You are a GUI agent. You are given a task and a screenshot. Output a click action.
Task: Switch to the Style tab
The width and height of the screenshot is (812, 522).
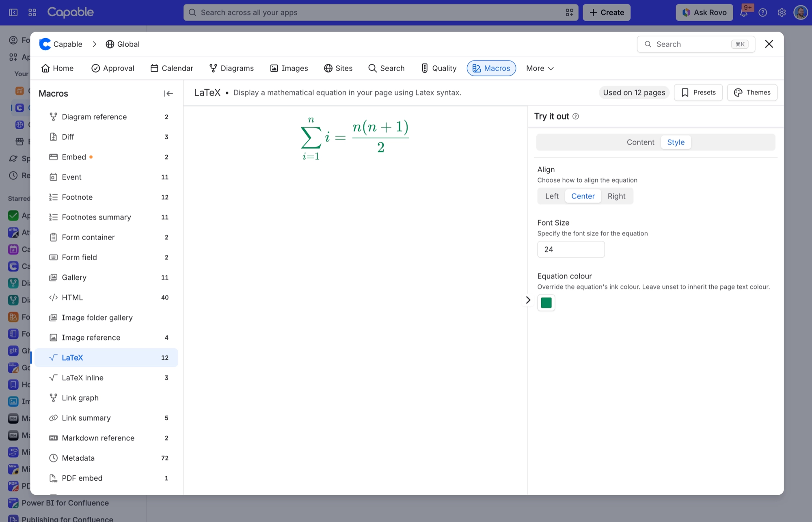676,142
